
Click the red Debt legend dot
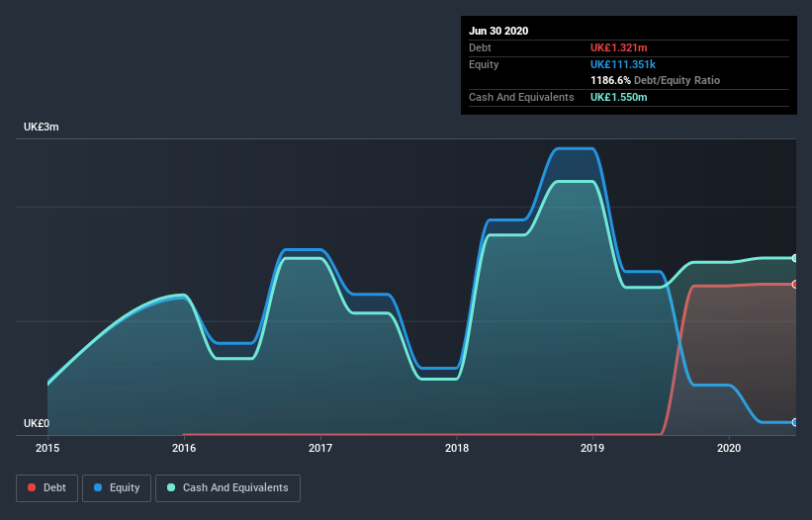[x=32, y=487]
